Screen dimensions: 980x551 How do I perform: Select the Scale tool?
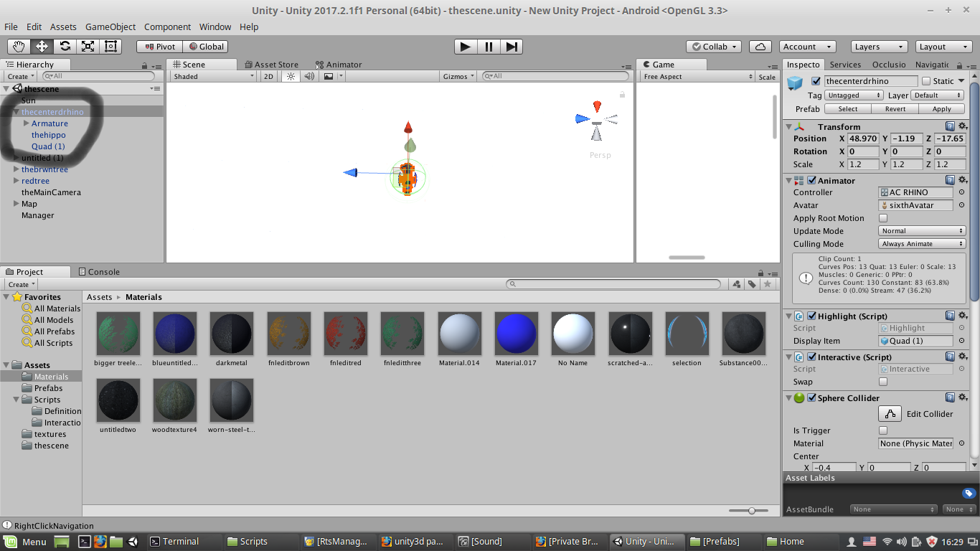[88, 47]
